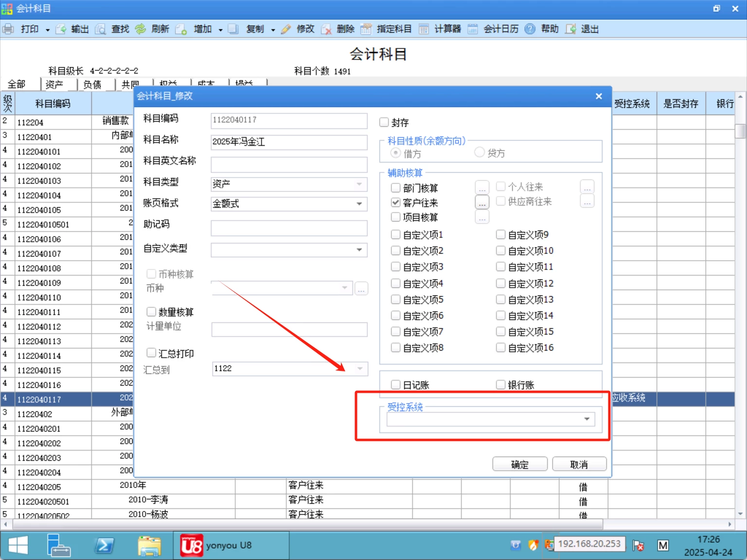Click the 科目名称 input field
747x560 pixels.
point(289,142)
